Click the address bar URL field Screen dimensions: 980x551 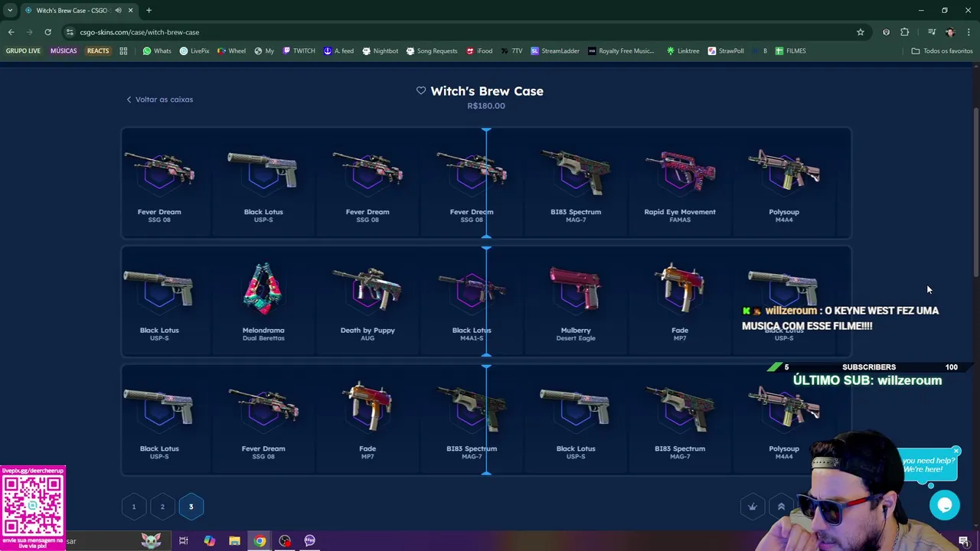click(x=459, y=32)
